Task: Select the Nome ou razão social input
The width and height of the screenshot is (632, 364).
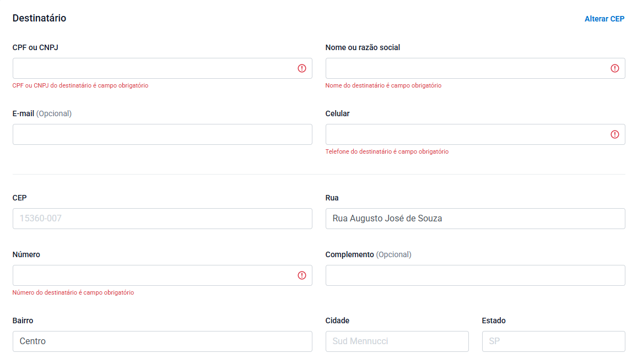Action: pos(467,68)
